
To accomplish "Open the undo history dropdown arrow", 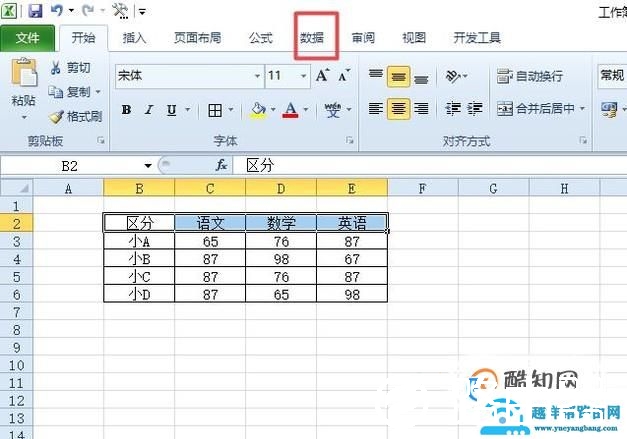I will coord(72,10).
